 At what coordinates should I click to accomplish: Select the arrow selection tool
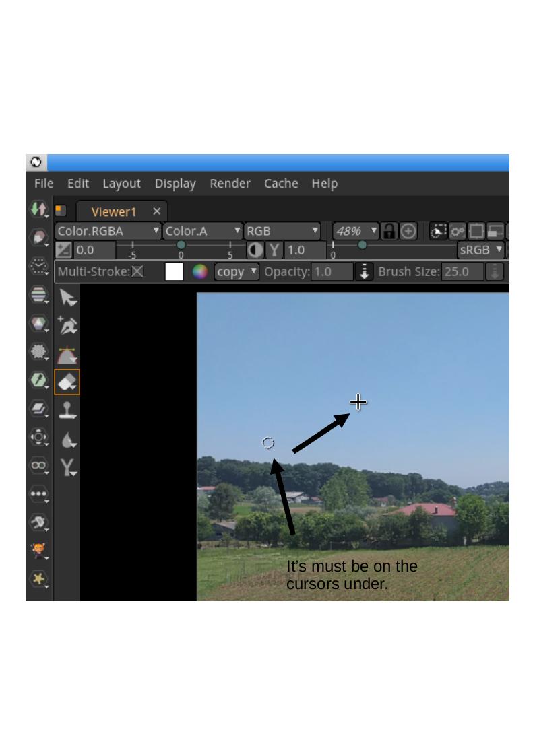coord(67,298)
